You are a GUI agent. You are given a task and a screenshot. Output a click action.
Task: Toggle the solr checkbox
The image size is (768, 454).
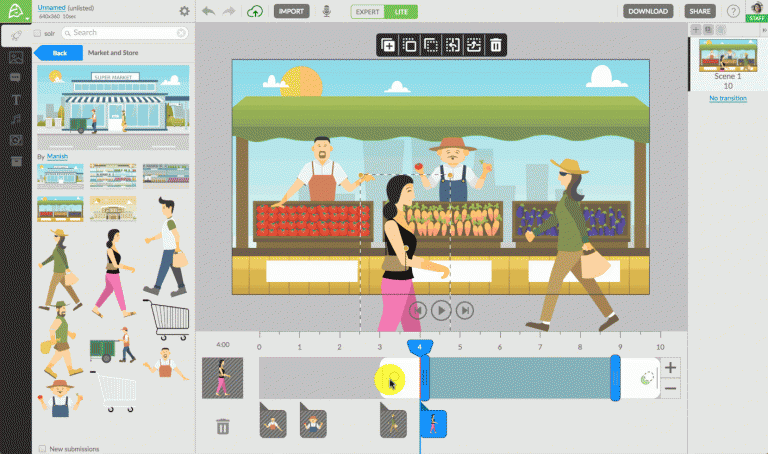[x=39, y=33]
